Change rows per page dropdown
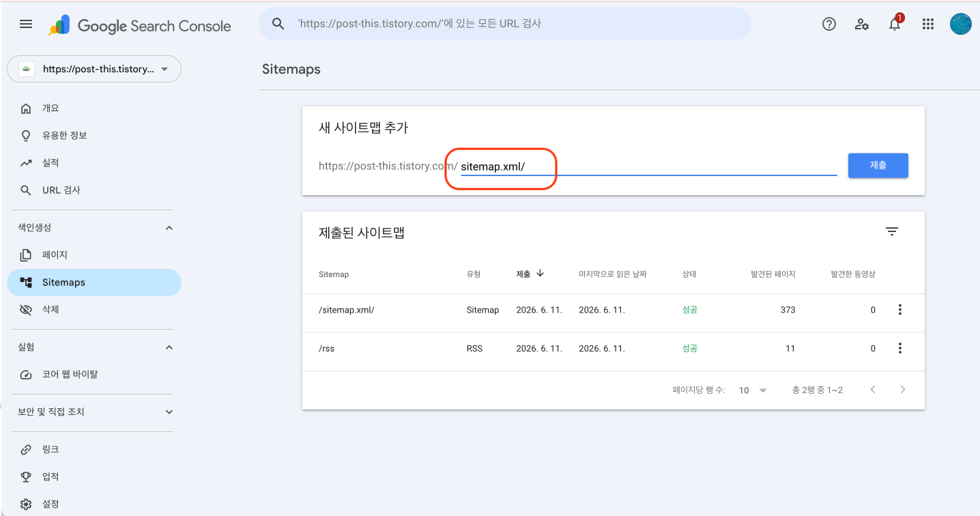The height and width of the screenshot is (516, 980). coord(753,390)
